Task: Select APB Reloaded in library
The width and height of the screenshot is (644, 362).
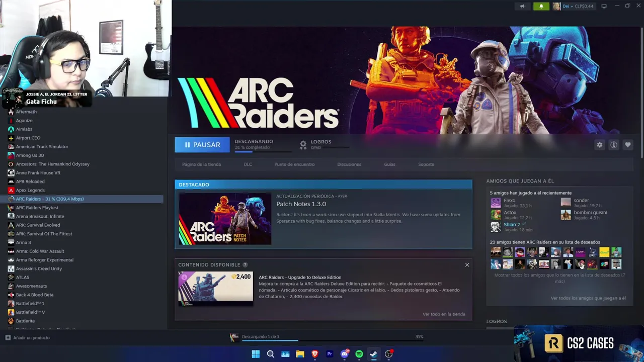Action: tap(30, 182)
